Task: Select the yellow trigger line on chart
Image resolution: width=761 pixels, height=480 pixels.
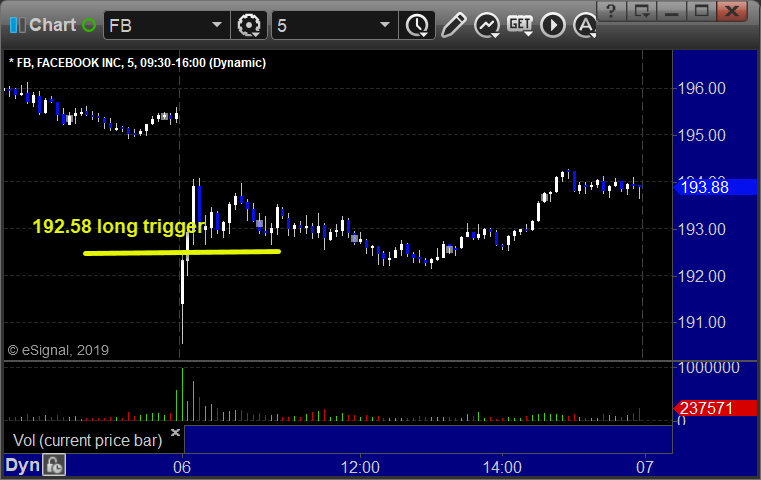Action: point(182,252)
